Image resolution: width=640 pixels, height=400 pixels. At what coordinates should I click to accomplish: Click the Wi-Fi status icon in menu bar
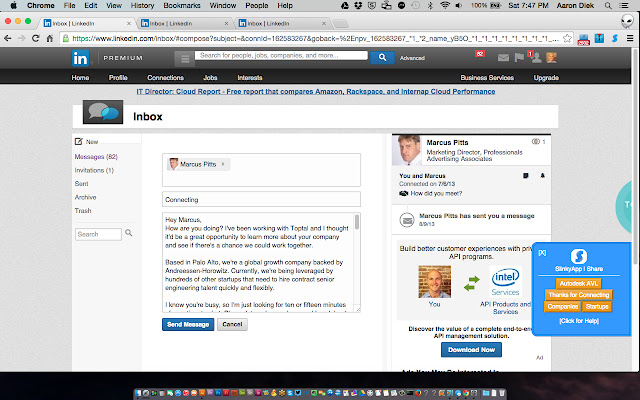point(444,6)
